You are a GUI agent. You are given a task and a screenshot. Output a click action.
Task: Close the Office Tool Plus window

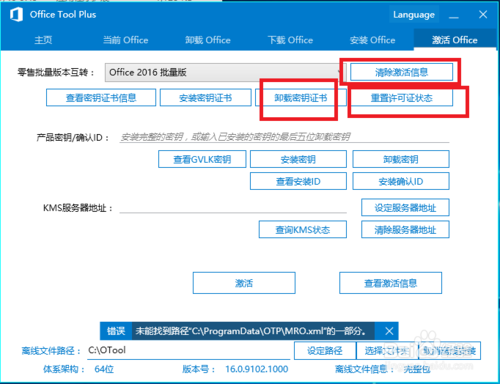pyautogui.click(x=483, y=15)
